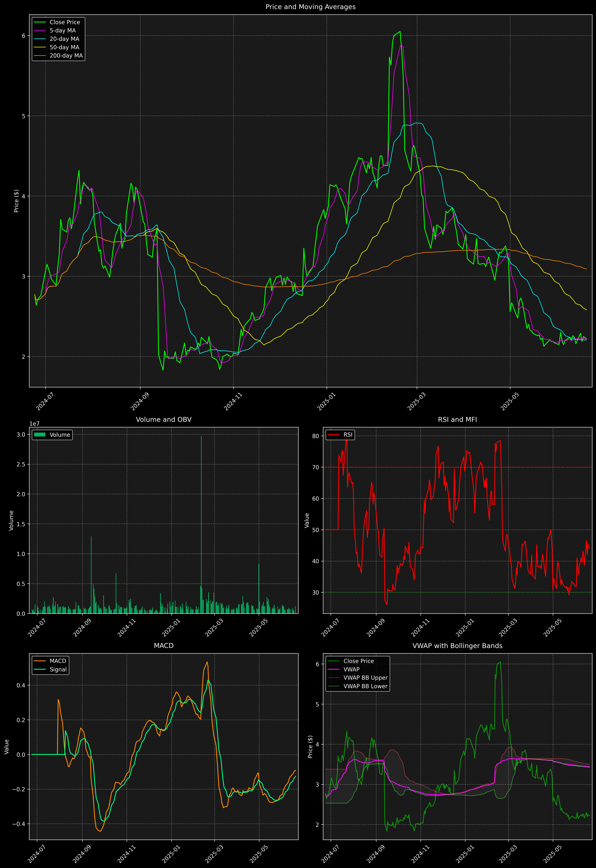Click the '50' tick on RSI axis
596x868 pixels.
coord(316,530)
